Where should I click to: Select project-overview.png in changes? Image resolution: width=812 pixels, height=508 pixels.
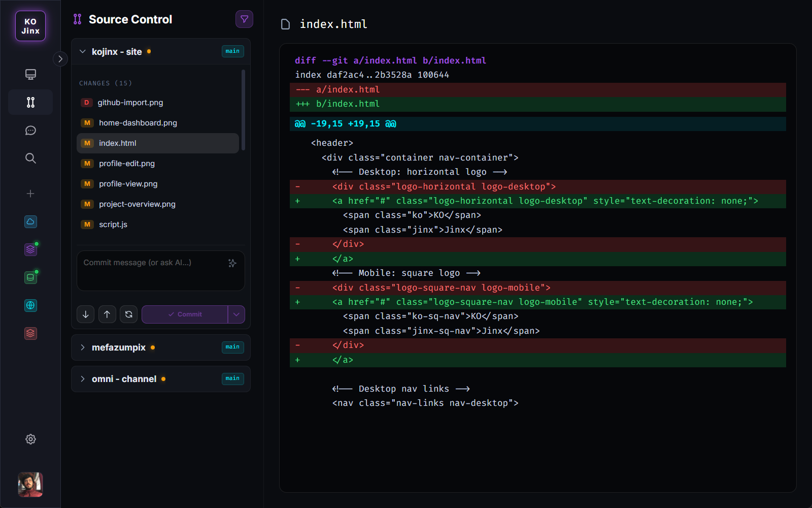point(158,204)
